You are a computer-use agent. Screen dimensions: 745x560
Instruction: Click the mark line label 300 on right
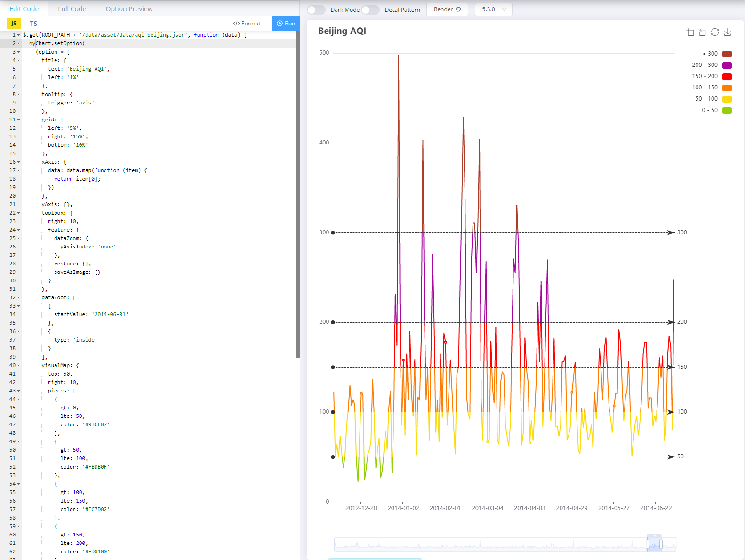pos(682,232)
